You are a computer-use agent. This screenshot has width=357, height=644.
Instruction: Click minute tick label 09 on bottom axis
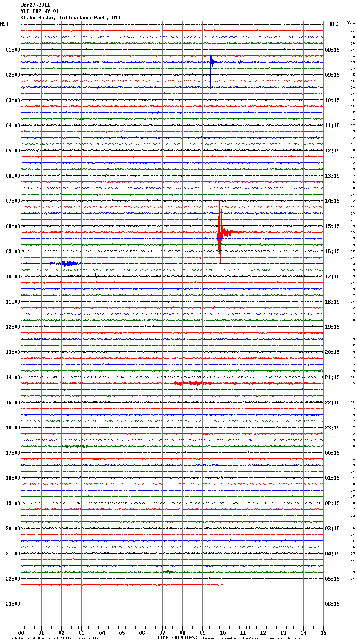[x=202, y=633]
